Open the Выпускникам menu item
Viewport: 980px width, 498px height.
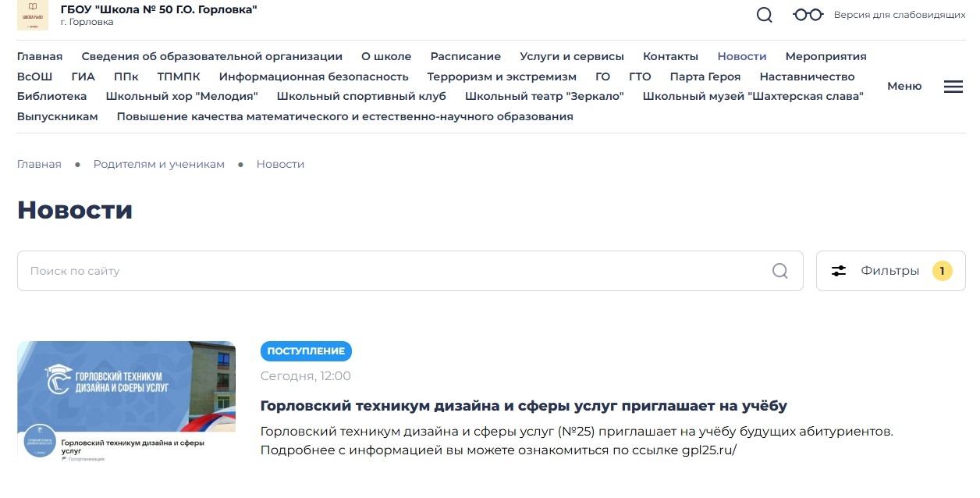[x=58, y=116]
